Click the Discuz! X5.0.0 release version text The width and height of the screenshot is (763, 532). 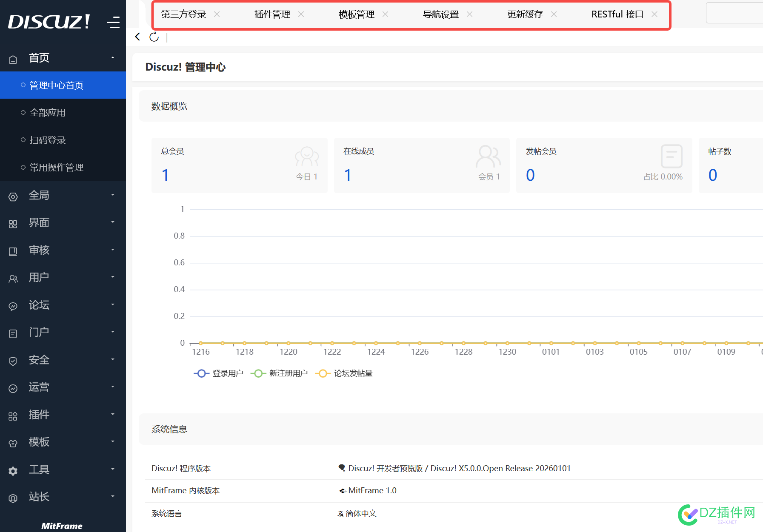click(500, 468)
